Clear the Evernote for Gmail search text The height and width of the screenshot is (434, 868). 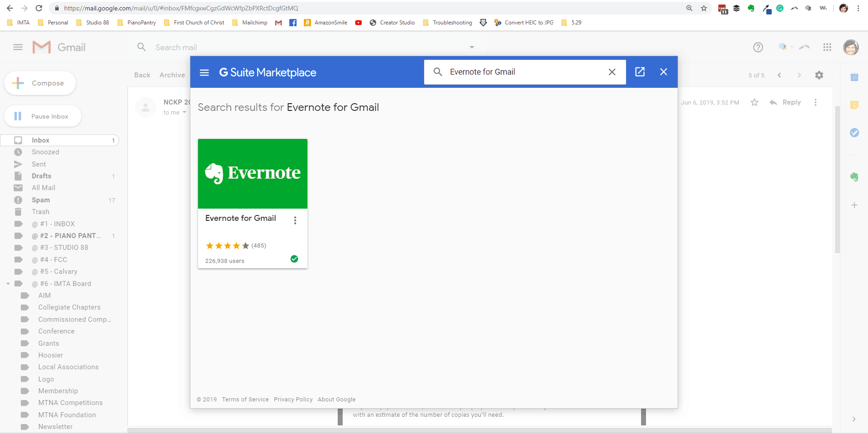point(612,72)
